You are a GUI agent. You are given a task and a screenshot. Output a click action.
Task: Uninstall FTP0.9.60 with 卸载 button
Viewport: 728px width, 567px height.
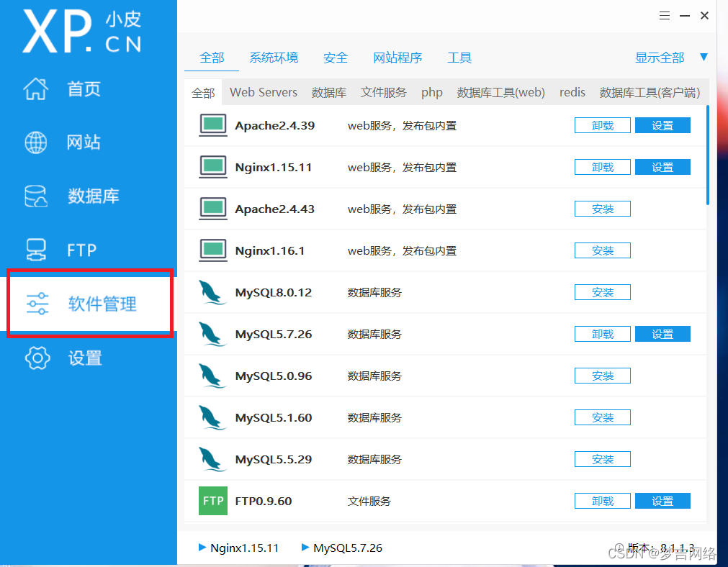(602, 501)
